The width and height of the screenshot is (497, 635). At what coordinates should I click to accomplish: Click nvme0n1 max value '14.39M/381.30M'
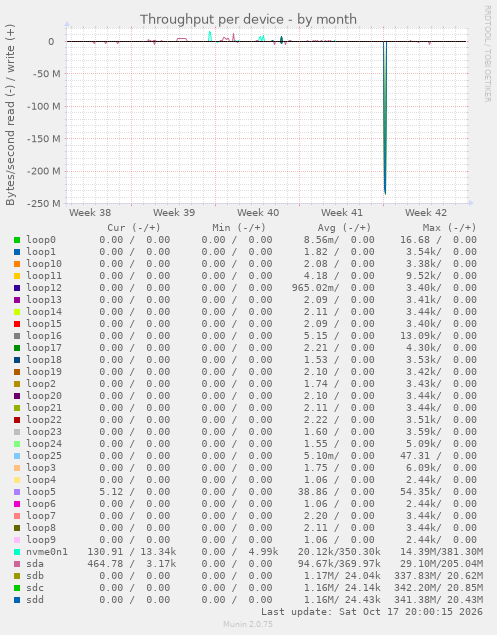[442, 552]
